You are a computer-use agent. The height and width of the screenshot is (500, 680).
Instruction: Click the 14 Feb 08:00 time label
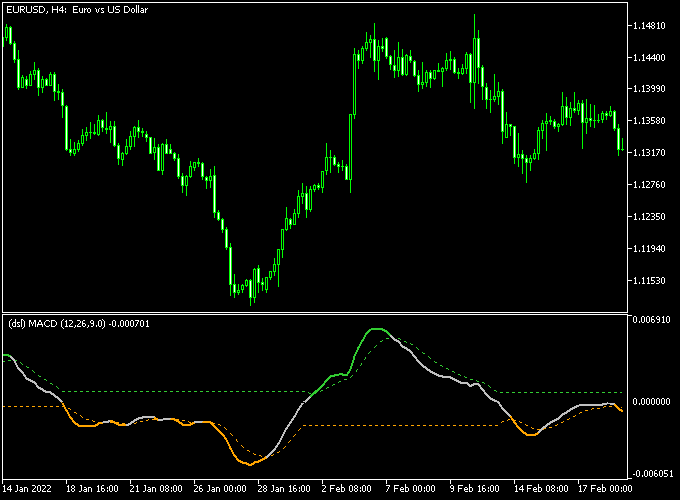[x=541, y=489]
